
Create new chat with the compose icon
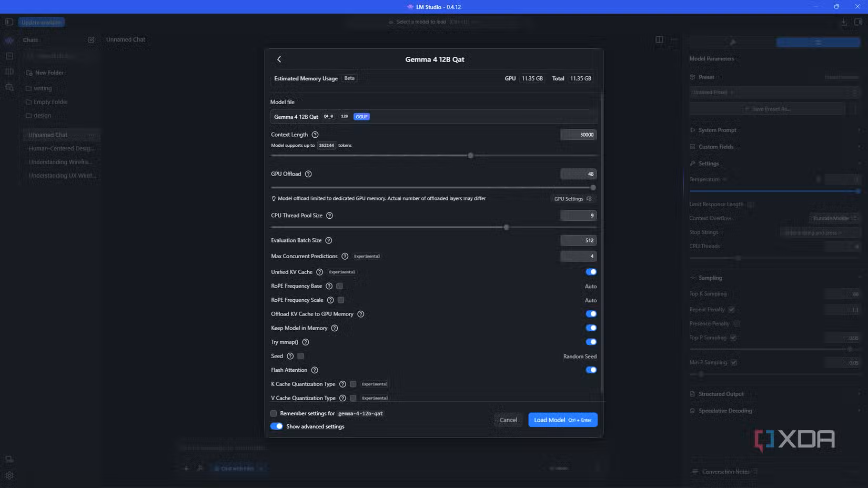pyautogui.click(x=91, y=40)
